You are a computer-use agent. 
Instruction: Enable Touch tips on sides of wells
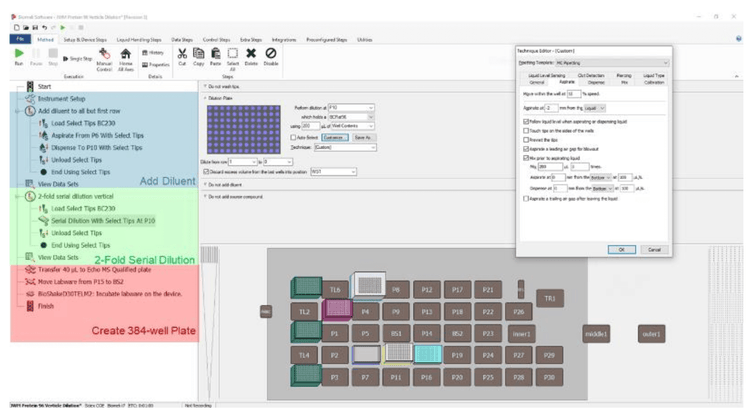526,130
